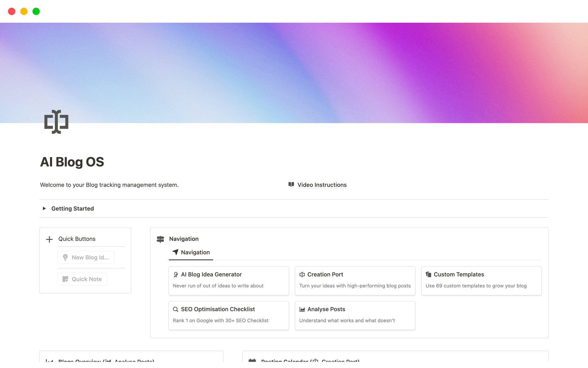Expand the Getting Started toggle arrow
The image size is (588, 368).
(44, 209)
